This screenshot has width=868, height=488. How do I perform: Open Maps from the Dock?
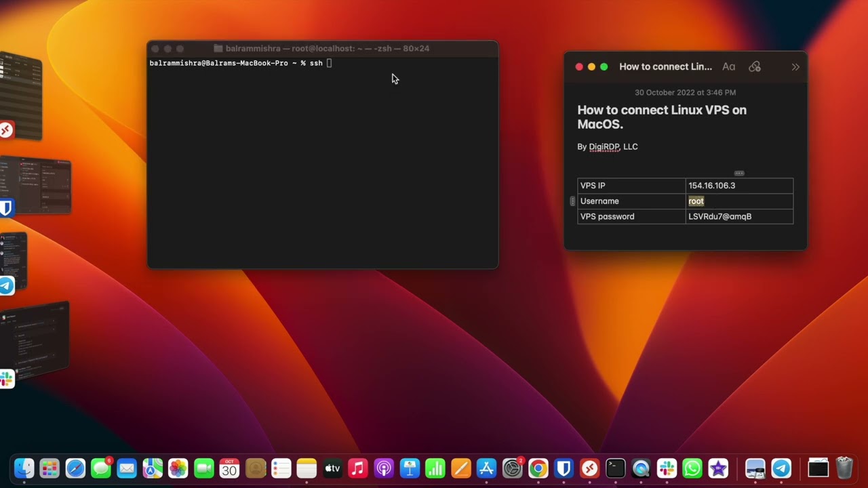click(153, 468)
